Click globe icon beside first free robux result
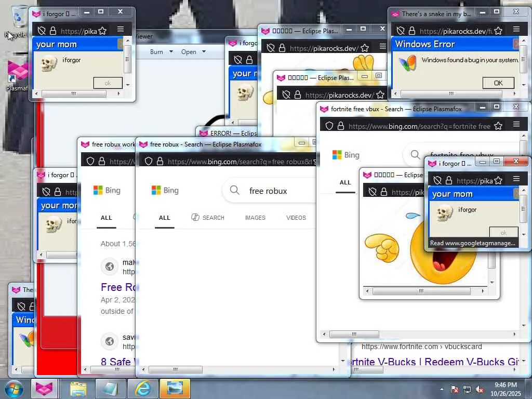The width and height of the screenshot is (532, 399). (x=109, y=267)
